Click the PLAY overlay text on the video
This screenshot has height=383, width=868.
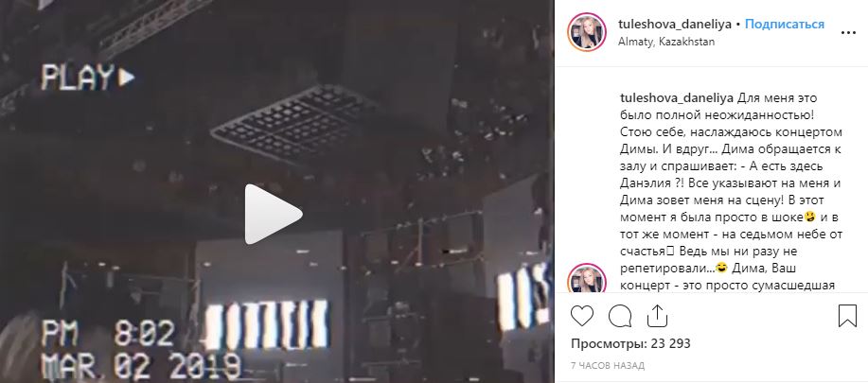(x=88, y=77)
